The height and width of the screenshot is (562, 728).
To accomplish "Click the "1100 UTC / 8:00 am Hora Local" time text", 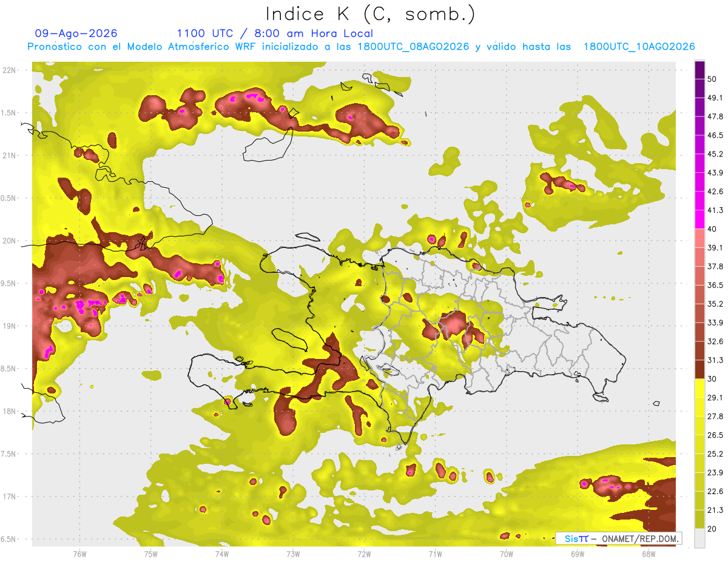I will [x=275, y=33].
